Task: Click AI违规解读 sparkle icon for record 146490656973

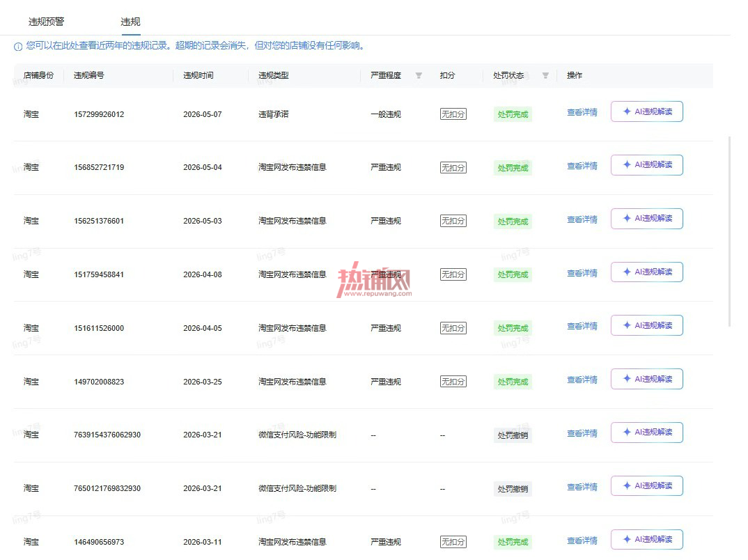Action: tap(627, 540)
